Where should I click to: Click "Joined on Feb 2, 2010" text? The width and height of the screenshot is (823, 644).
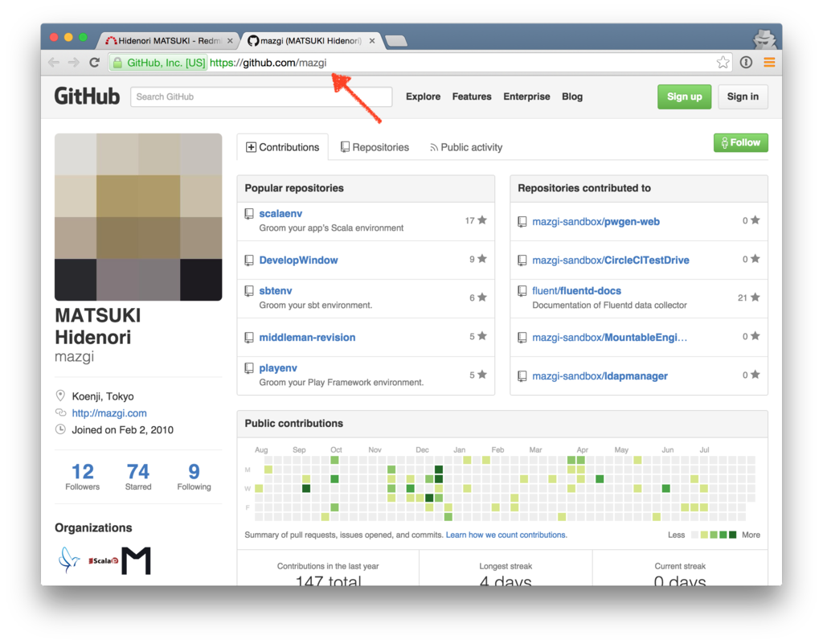tap(123, 430)
